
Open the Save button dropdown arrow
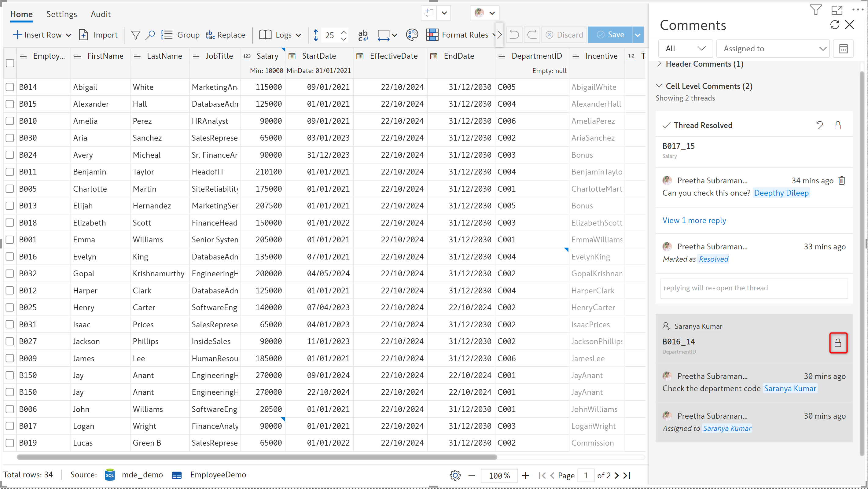point(638,35)
